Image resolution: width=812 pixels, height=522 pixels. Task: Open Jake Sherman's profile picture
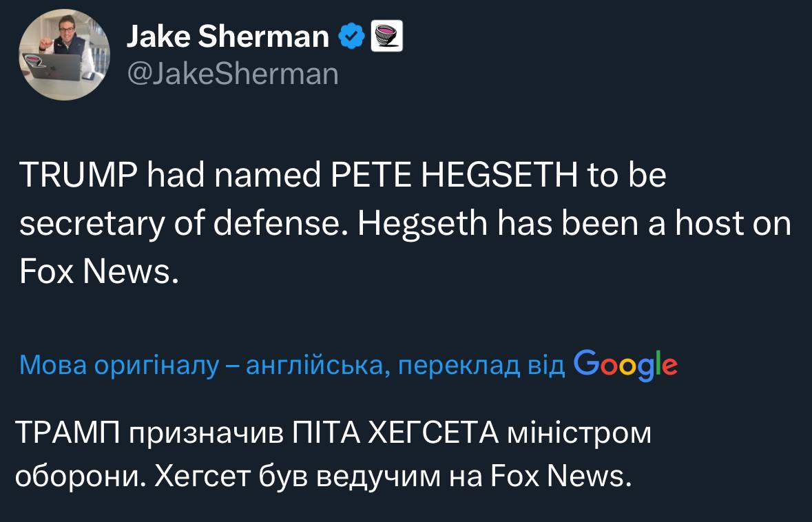coord(64,55)
